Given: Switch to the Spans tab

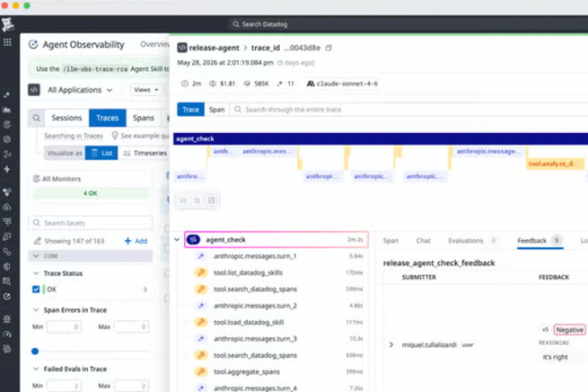Looking at the screenshot, I should (x=143, y=119).
